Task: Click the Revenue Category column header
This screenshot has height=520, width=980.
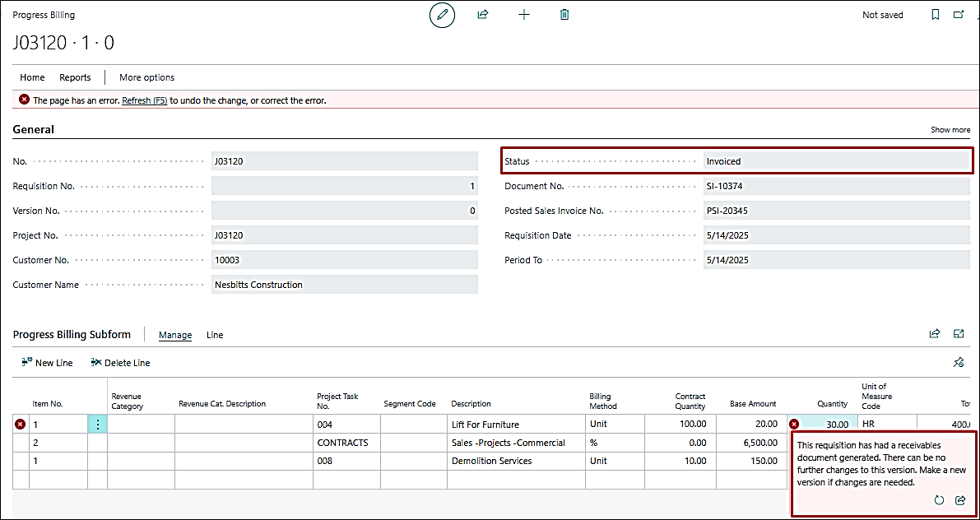Action: 128,400
